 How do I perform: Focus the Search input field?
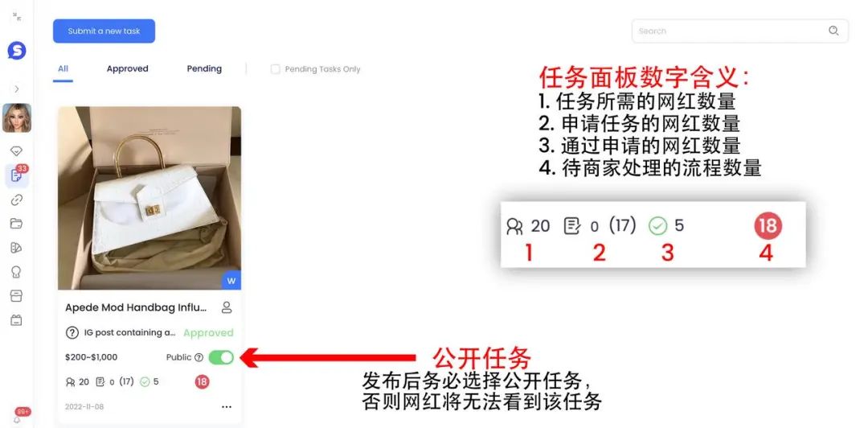(x=740, y=31)
